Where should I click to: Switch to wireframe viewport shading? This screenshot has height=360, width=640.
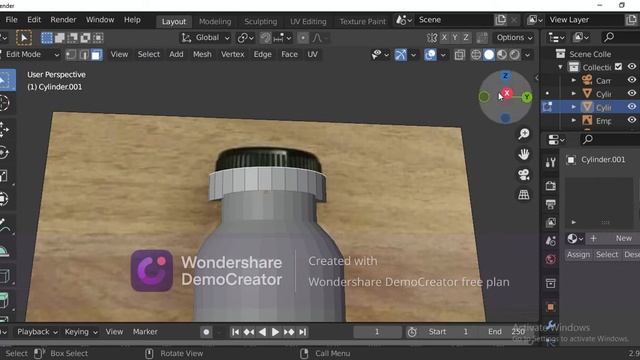[x=476, y=55]
